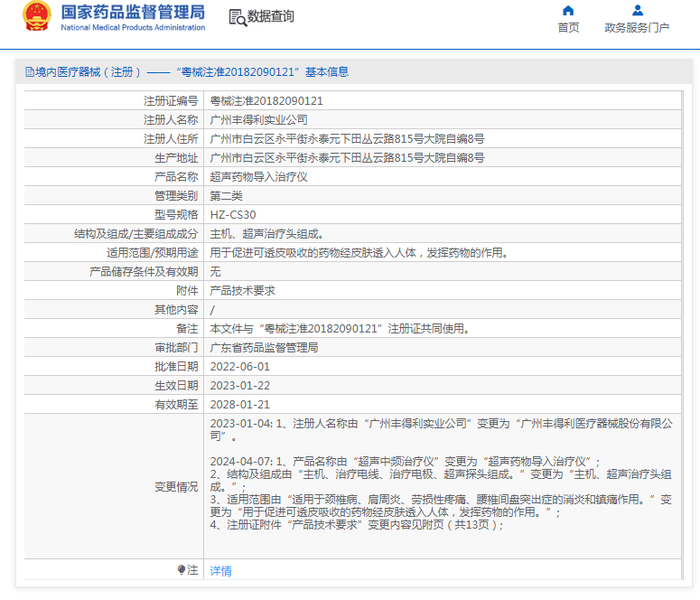Viewport: 700px width, 600px height.
Task: Click attachment value 产品技术要求
Action: click(242, 291)
